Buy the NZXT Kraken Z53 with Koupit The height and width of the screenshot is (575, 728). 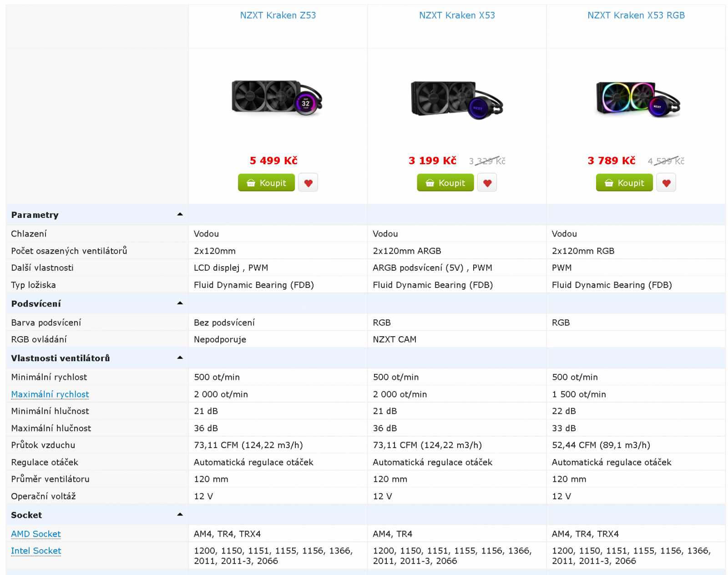pyautogui.click(x=266, y=183)
